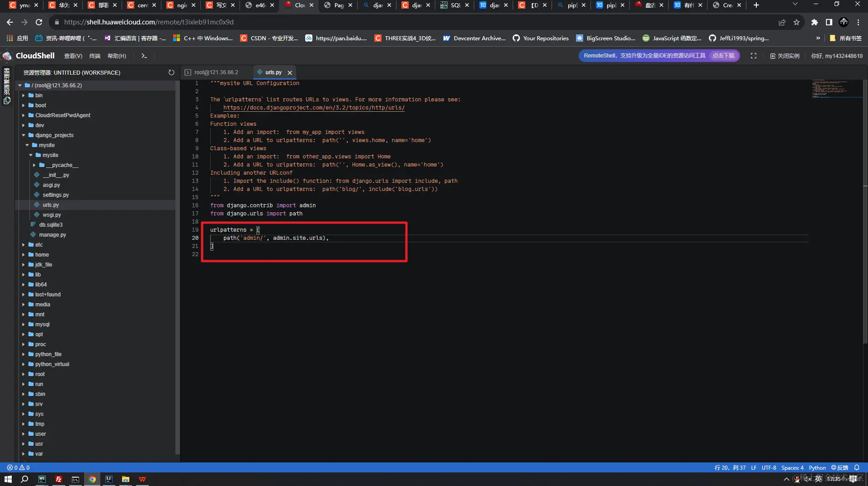Collapse the django_projects folder
Image resolution: width=868 pixels, height=486 pixels.
click(24, 135)
